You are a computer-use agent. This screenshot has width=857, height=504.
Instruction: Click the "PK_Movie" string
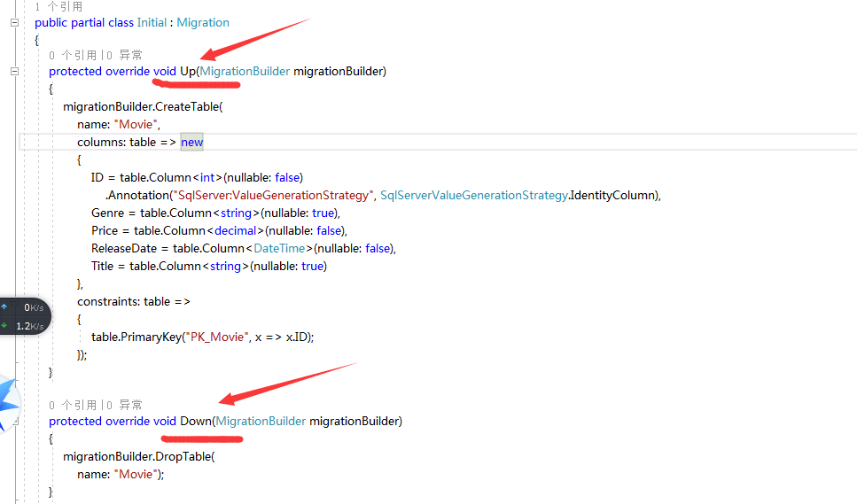point(218,337)
